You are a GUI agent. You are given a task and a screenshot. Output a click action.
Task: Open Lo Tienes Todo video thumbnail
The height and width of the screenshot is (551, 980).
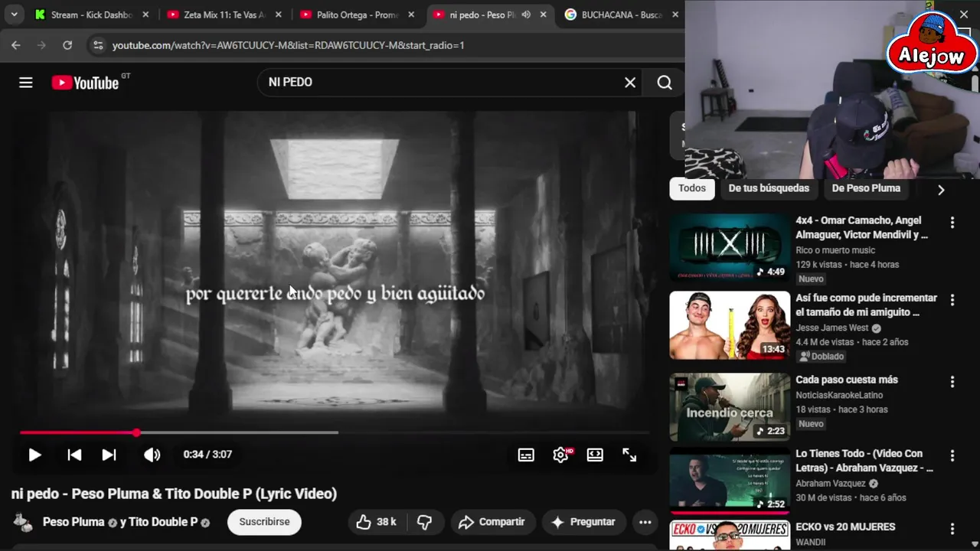pyautogui.click(x=730, y=481)
